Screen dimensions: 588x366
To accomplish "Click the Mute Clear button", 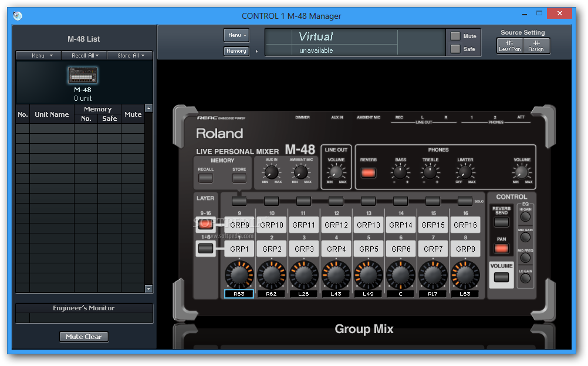I will 84,337.
